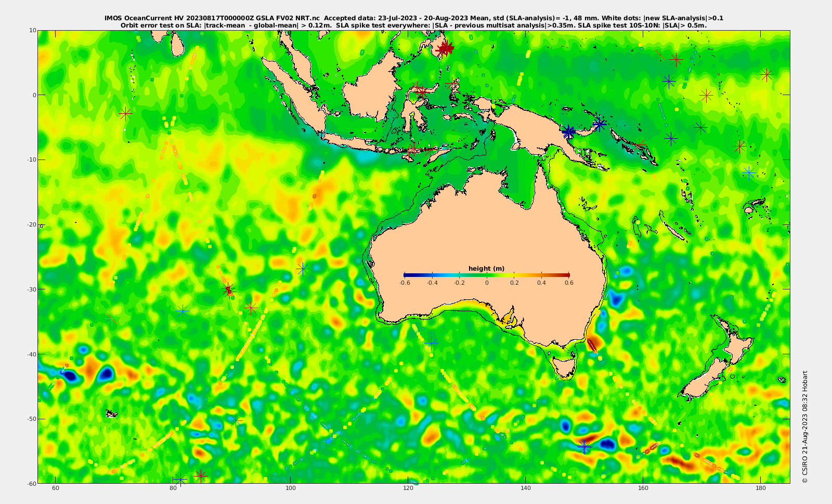Click the blue asterisk near 102°E, 27°S
This screenshot has width=832, height=504.
tap(303, 269)
